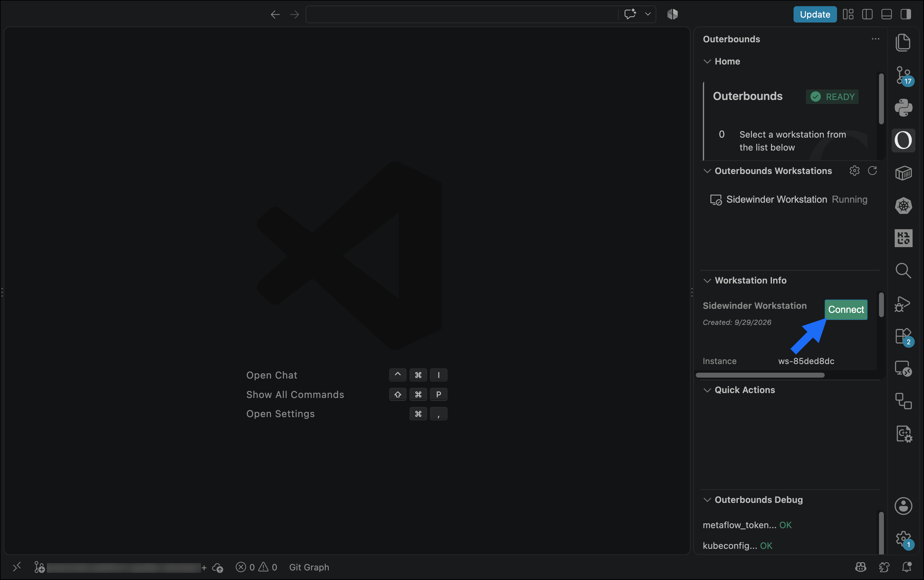Collapse the Home section
This screenshot has height=580, width=924.
pos(707,61)
